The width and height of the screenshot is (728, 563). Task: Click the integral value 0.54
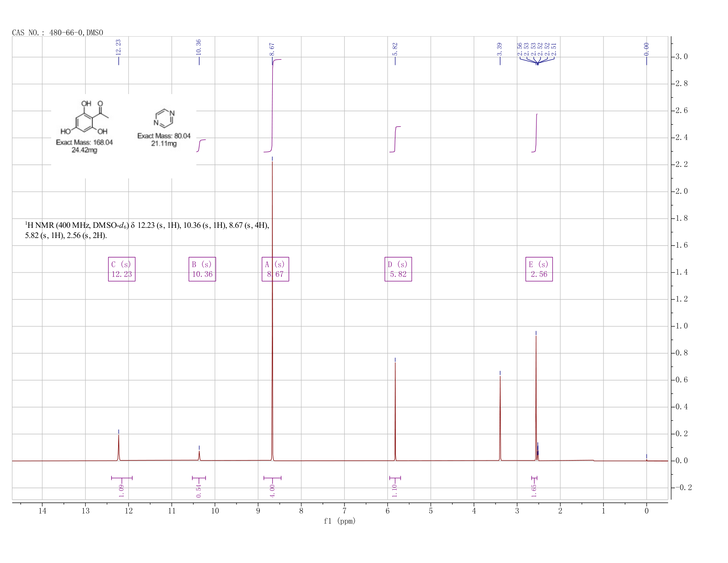click(199, 491)
